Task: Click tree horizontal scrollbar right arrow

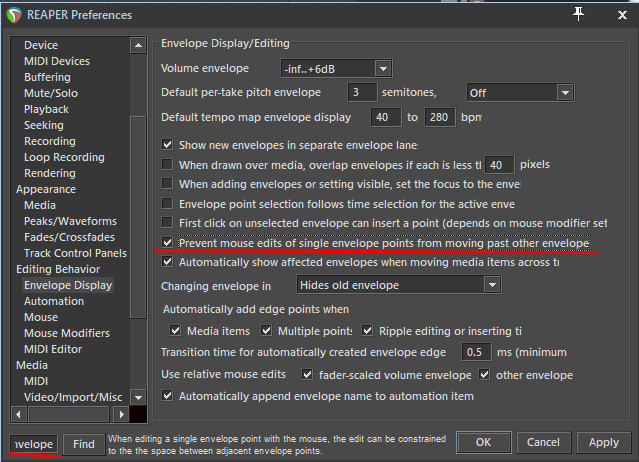Action: point(121,414)
